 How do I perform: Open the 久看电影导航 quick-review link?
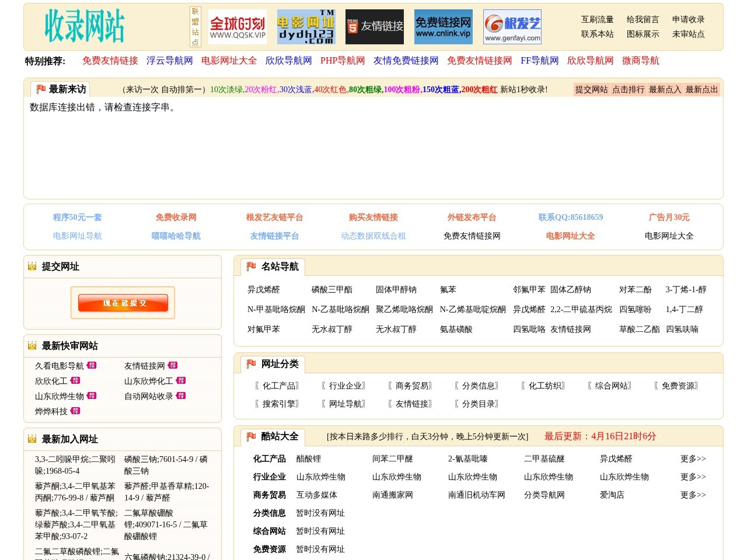(60, 366)
